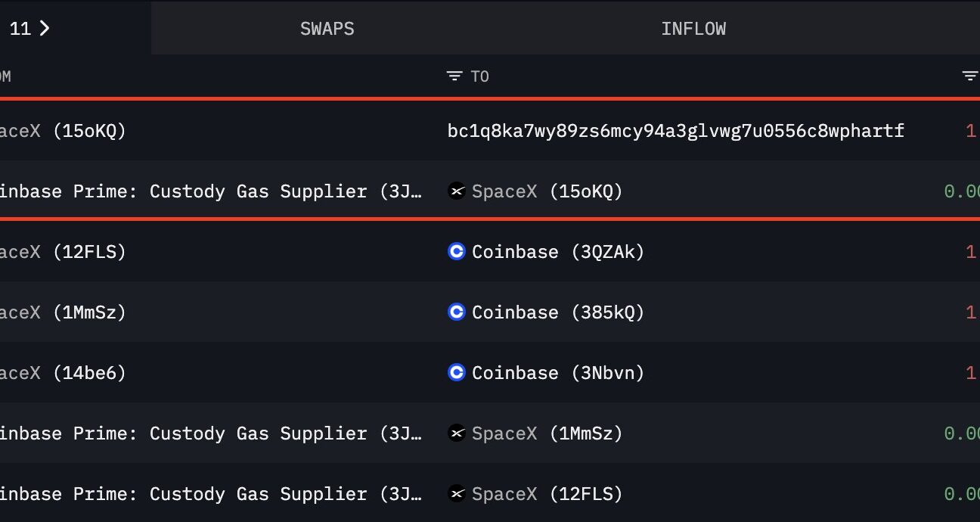Click the Coinbase logo beside 3QZAk
Viewport: 980px width, 522px height.
coord(456,252)
